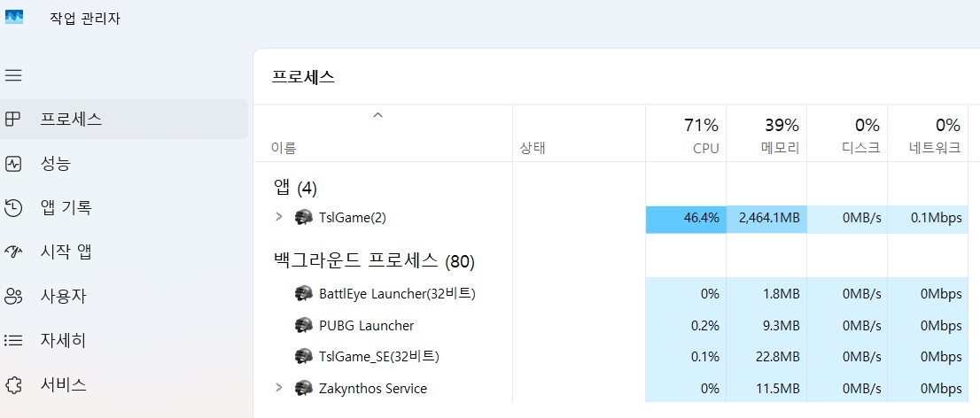Sort processes by the CPU column header
The height and width of the screenshot is (418, 980).
tap(686, 133)
